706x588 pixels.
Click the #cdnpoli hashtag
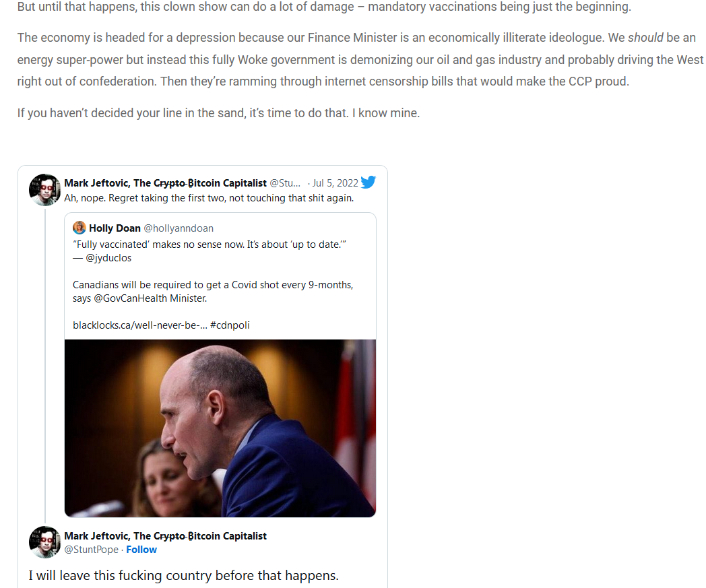(230, 325)
